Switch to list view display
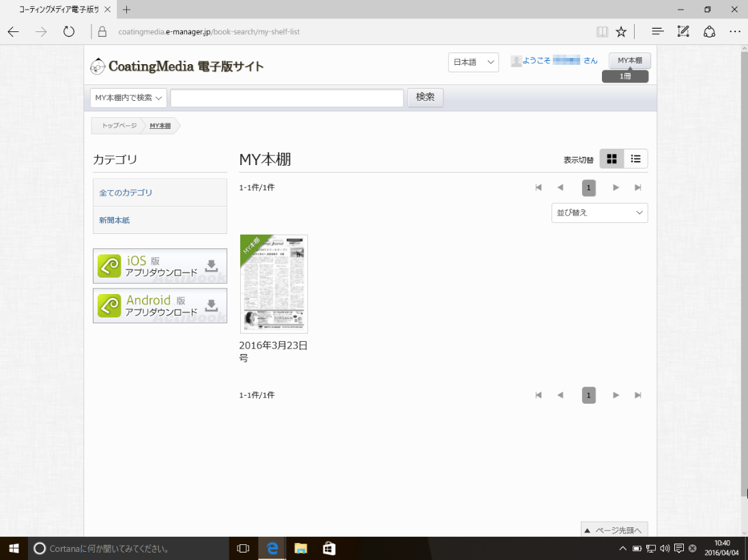The width and height of the screenshot is (748, 560). [x=635, y=159]
